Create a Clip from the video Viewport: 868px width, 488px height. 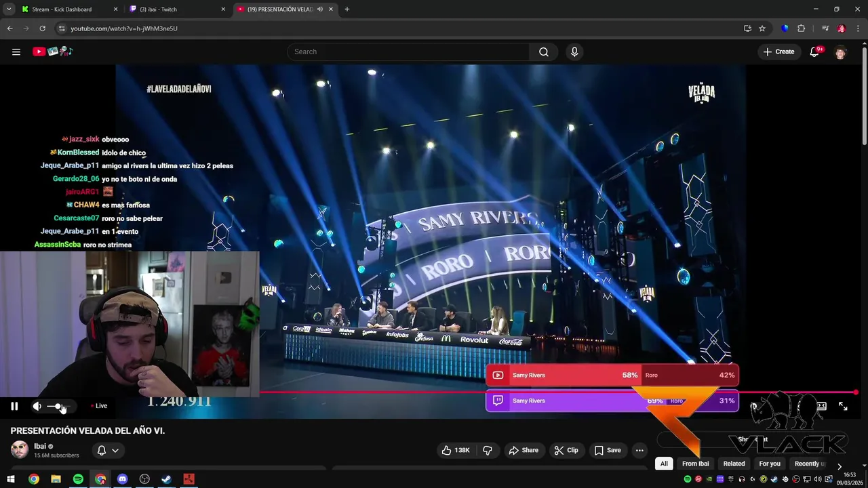[566, 450]
